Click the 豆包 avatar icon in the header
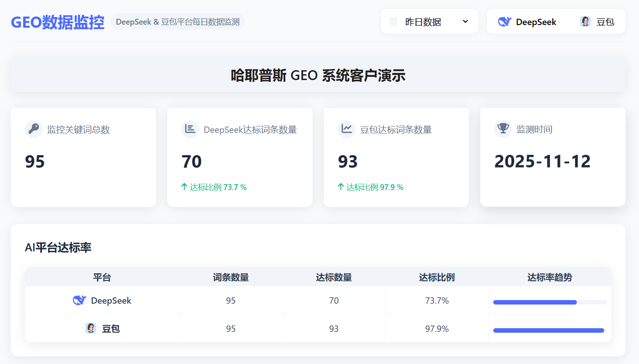Image resolution: width=639 pixels, height=364 pixels. 585,21
